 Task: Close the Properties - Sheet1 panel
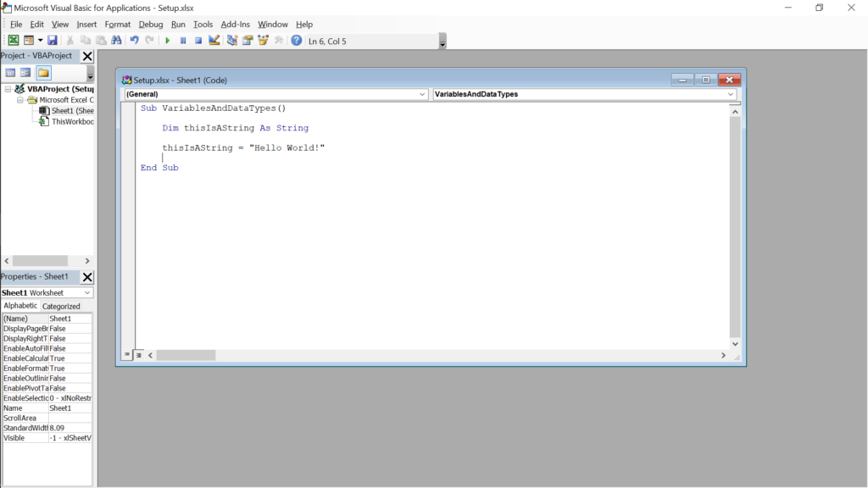pyautogui.click(x=87, y=277)
